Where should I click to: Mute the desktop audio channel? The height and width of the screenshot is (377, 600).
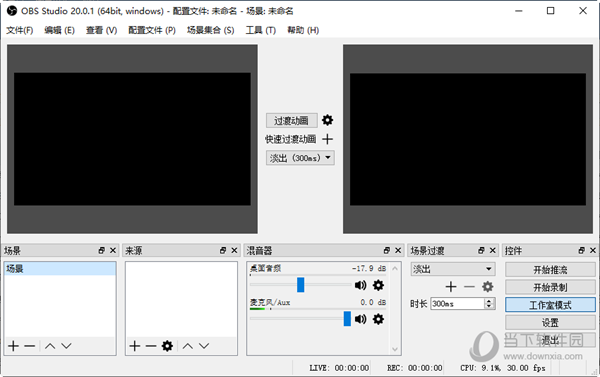point(360,285)
